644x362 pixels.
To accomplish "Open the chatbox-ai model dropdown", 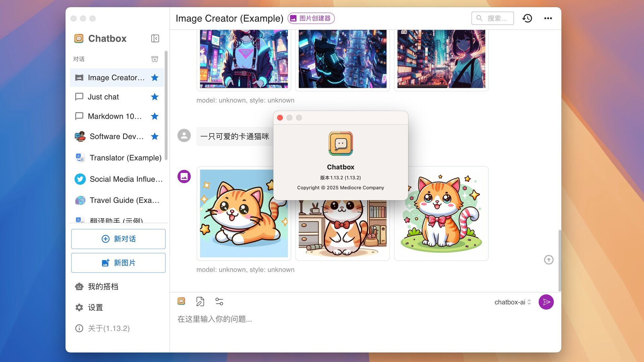I will [512, 302].
